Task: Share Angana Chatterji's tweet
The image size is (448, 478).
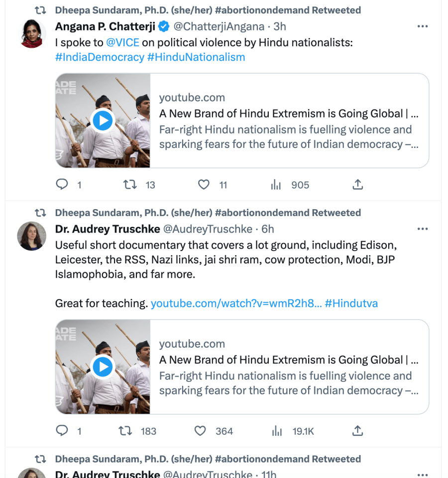Action: pos(357,185)
